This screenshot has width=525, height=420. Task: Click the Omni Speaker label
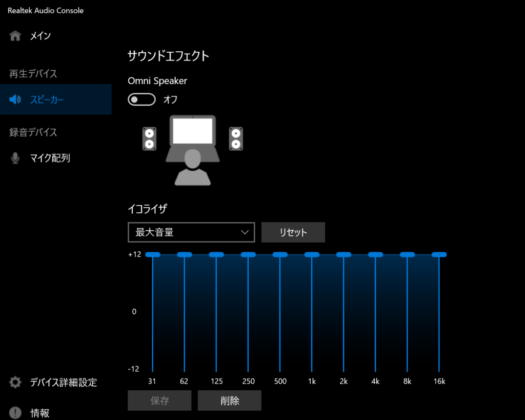157,81
